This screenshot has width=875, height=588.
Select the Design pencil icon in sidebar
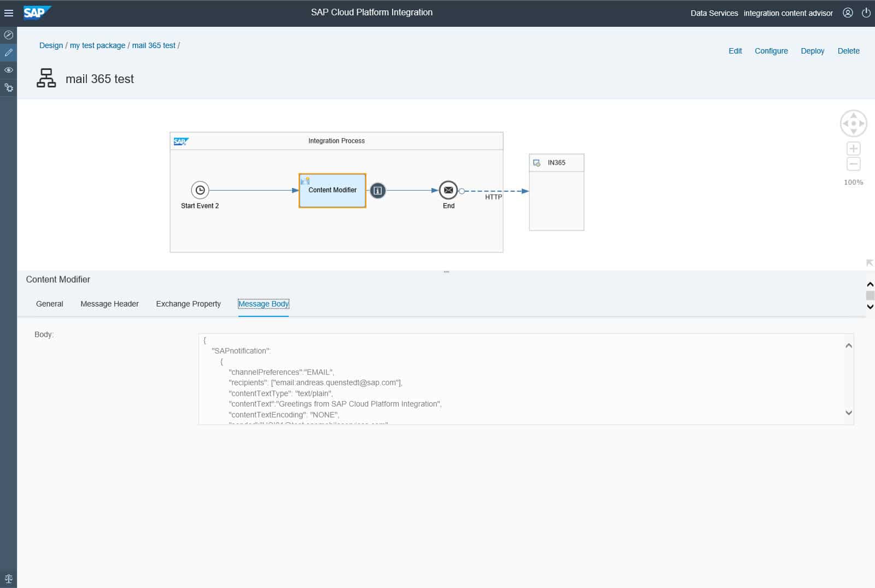coord(9,52)
